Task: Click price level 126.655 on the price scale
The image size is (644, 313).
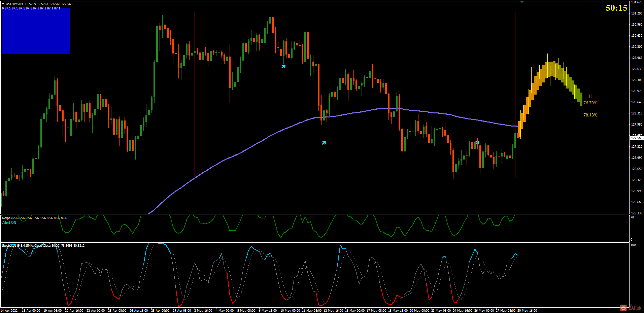Action: (x=637, y=169)
